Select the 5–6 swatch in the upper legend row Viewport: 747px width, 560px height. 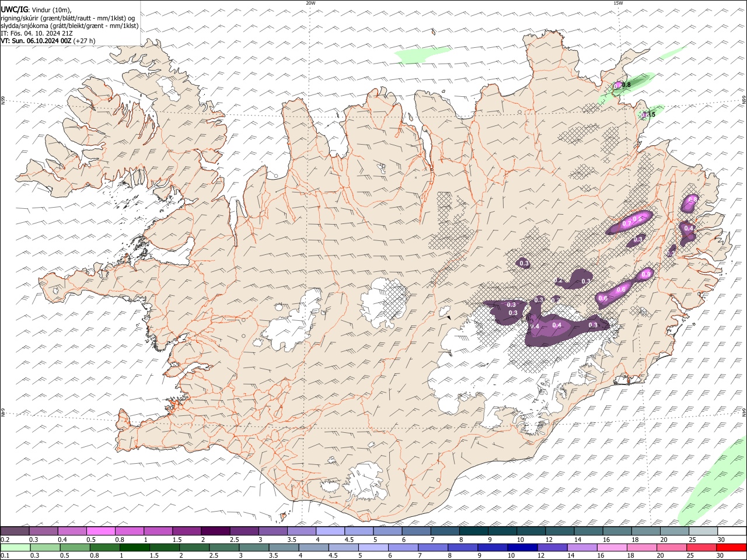388,531
